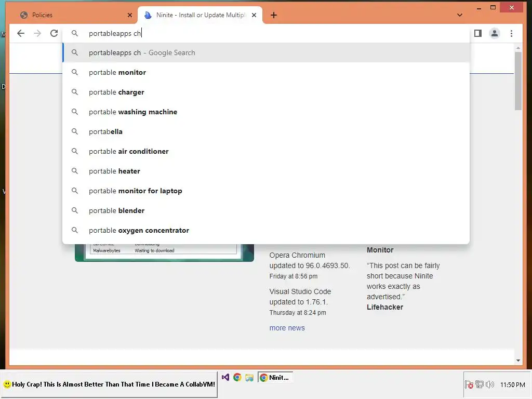
Task: Click the page scrollbar up arrow
Action: (x=518, y=48)
